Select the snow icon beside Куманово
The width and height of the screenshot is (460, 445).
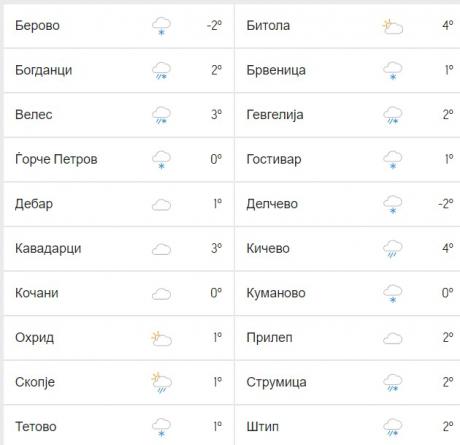[393, 294]
